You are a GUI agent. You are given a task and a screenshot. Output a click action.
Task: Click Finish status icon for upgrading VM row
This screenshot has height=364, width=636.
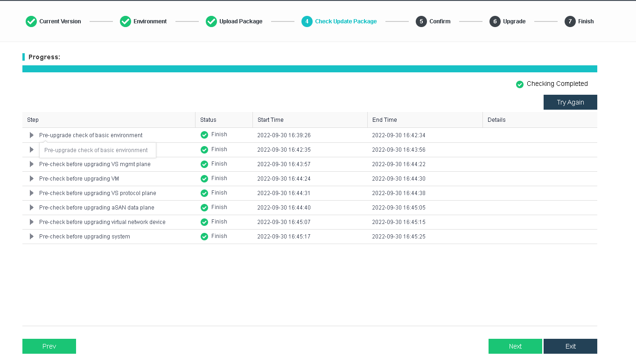click(x=204, y=179)
